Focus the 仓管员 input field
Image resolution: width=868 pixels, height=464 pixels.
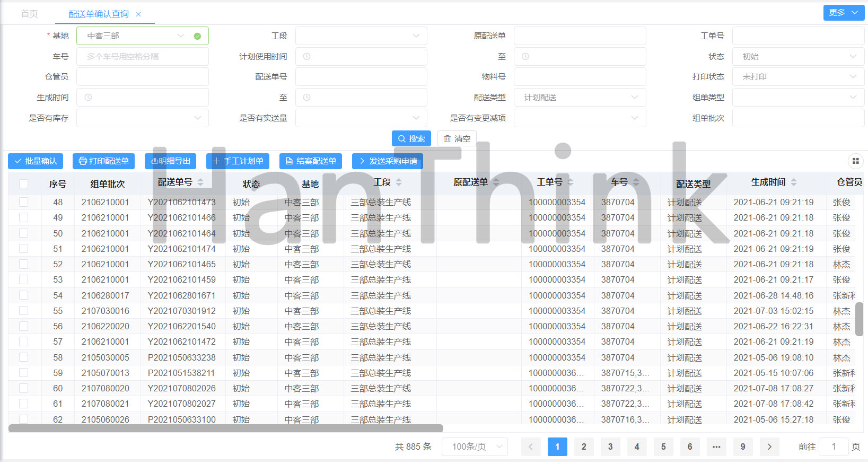coord(142,77)
